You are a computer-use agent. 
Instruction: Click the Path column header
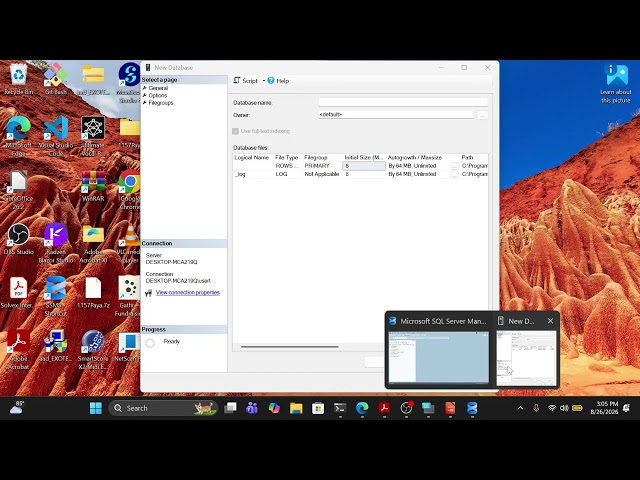pyautogui.click(x=467, y=158)
